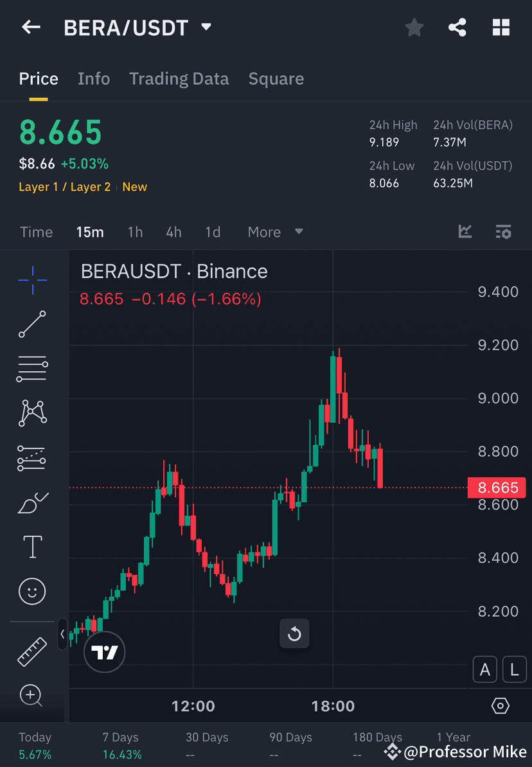Open the BERA/USDT pair selector dropdown

(206, 27)
